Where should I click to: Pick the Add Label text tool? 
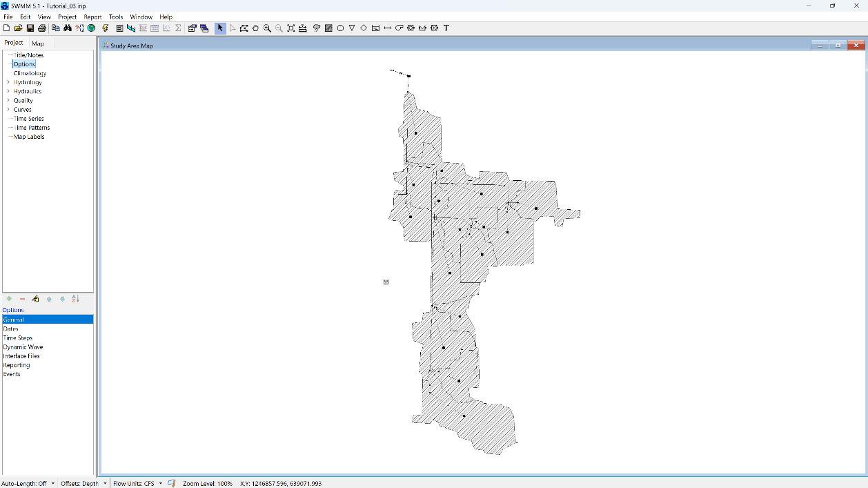[x=446, y=28]
